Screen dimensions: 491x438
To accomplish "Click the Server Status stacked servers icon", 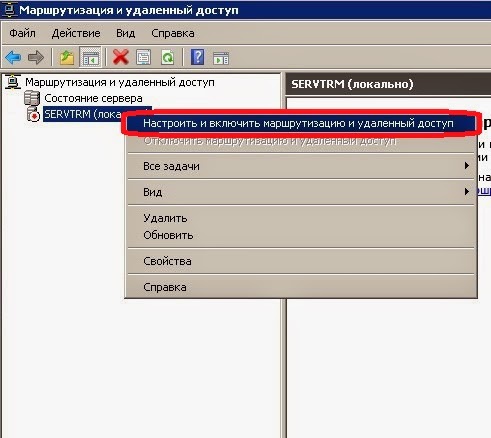I will [32, 98].
